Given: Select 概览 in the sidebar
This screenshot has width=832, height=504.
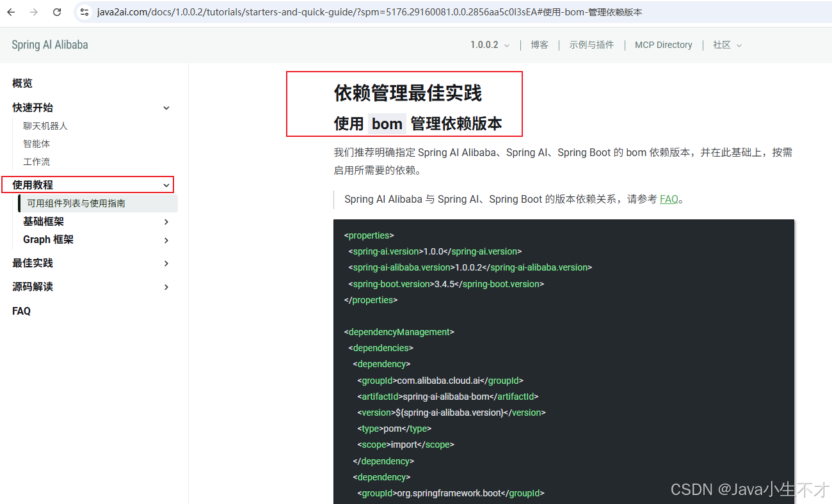Looking at the screenshot, I should click(22, 83).
